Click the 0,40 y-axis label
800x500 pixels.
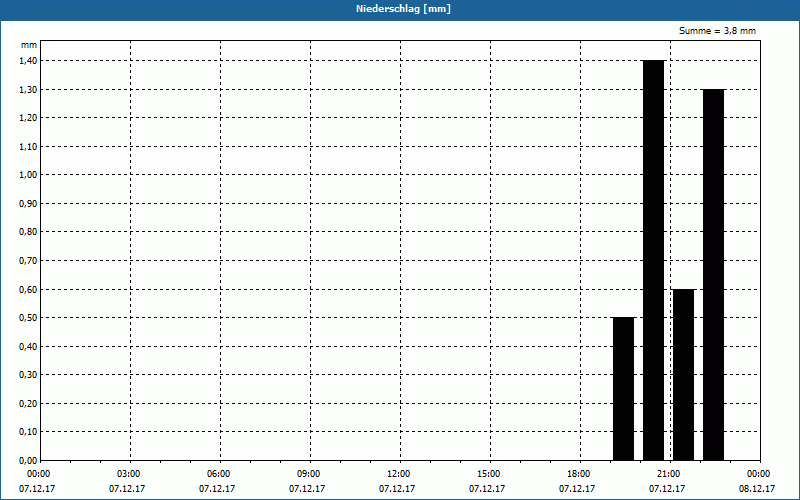coord(28,346)
